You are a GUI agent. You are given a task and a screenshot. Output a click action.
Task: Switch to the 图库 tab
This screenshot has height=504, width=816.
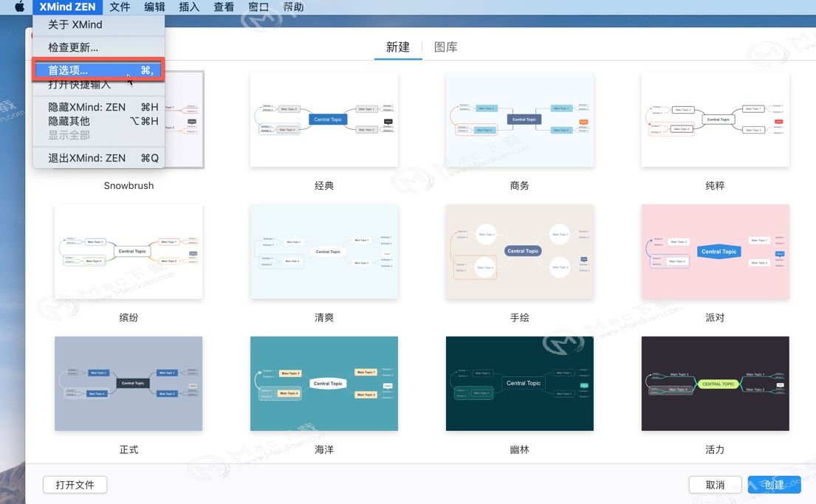pyautogui.click(x=446, y=46)
